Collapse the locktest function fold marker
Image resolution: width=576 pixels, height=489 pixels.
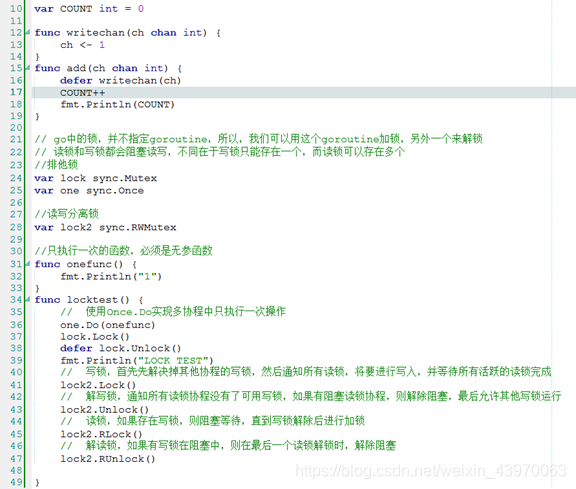pos(28,299)
